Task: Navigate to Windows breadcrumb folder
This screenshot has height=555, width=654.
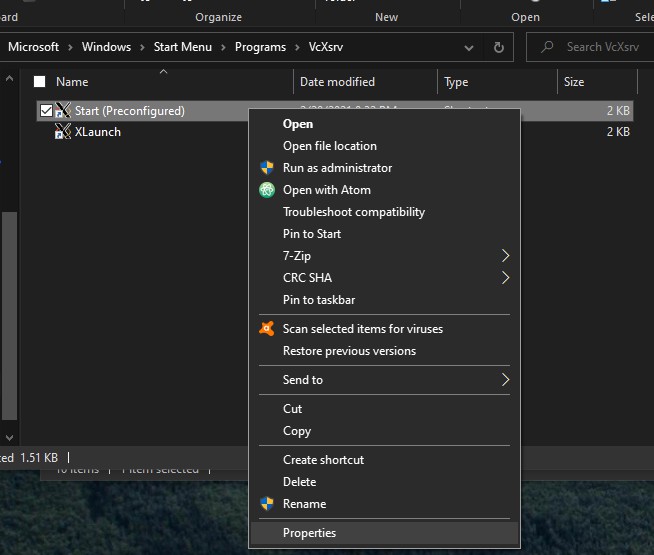Action: (106, 47)
